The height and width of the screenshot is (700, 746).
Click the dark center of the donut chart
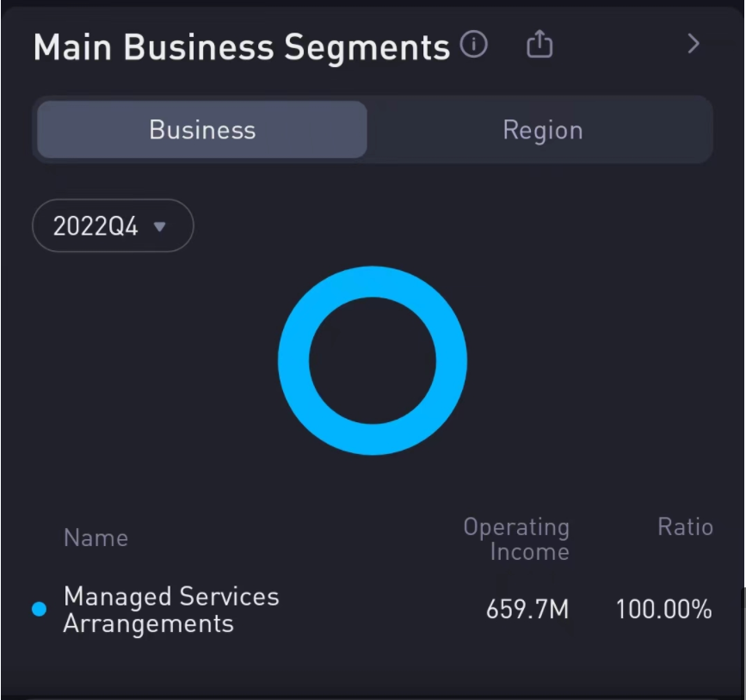click(373, 361)
